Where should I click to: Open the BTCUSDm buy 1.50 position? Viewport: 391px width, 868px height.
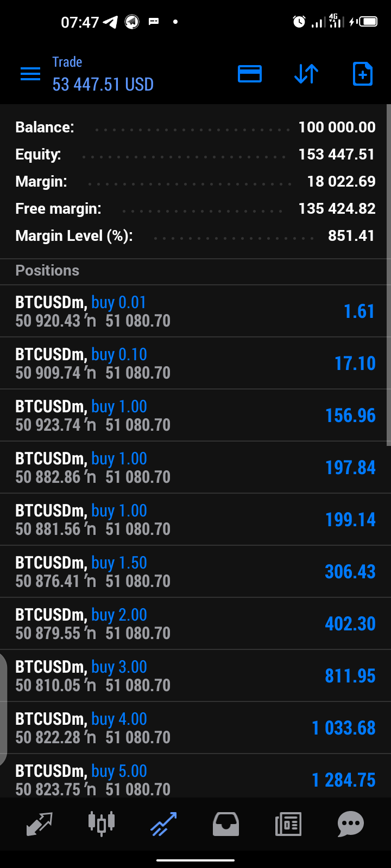[x=195, y=572]
